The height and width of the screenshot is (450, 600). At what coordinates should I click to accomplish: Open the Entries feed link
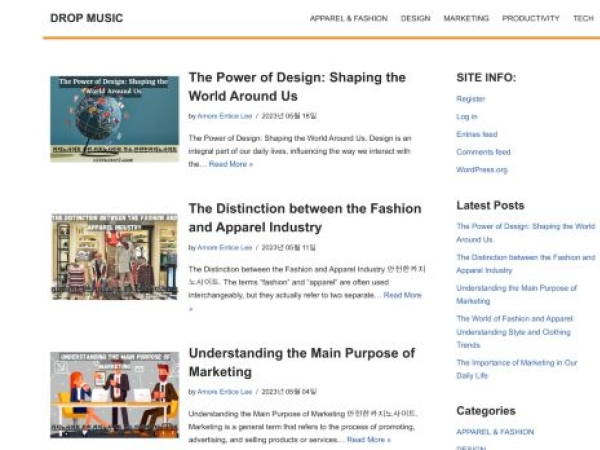[x=476, y=134]
